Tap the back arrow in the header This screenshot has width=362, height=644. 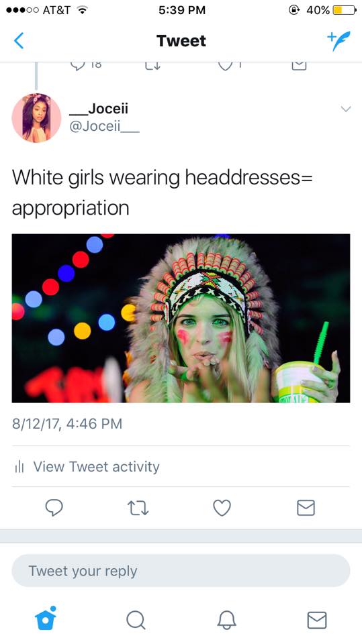(x=19, y=41)
